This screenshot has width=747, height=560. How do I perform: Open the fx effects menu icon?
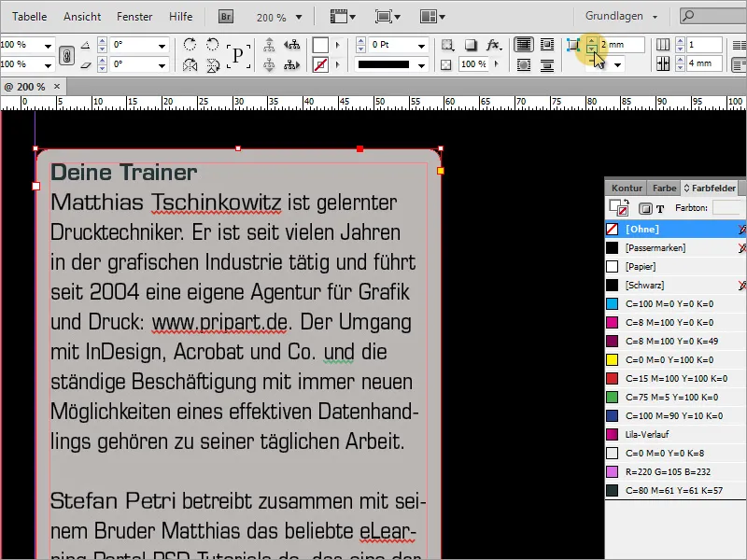point(494,45)
